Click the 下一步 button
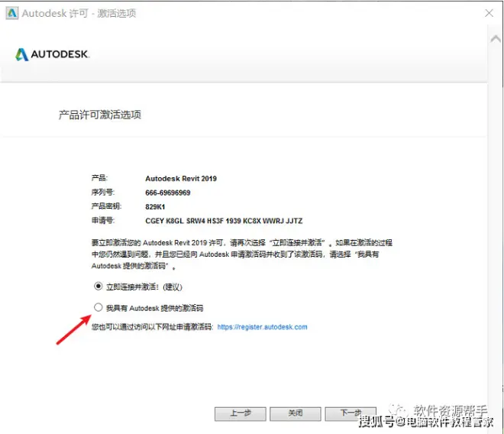Image resolution: width=504 pixels, height=434 pixels. click(351, 413)
